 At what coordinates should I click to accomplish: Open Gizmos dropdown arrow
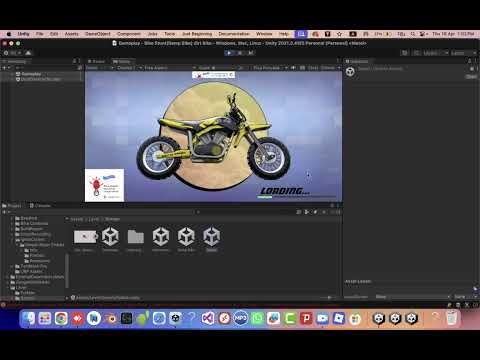click(339, 68)
